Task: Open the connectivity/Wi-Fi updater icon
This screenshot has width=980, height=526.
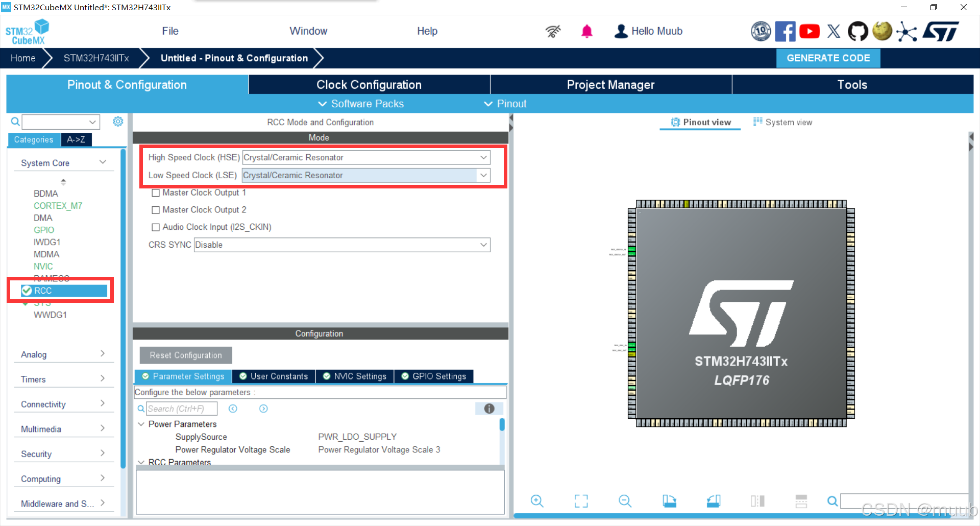Action: tap(553, 31)
